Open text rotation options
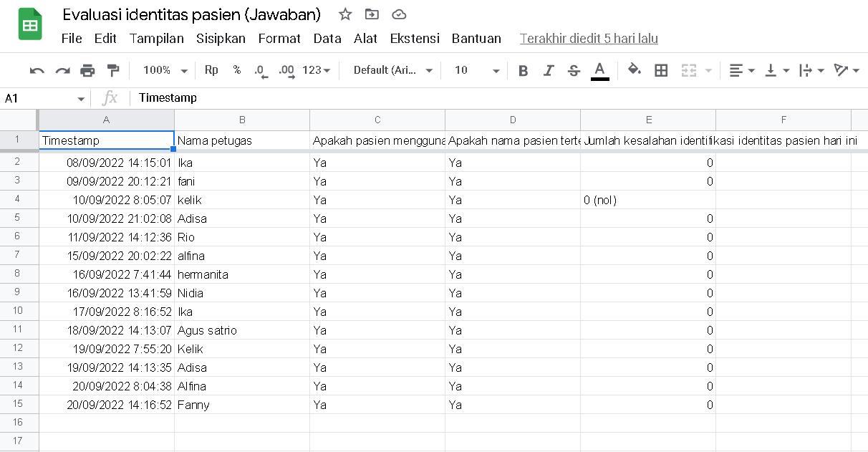The width and height of the screenshot is (868, 452). point(847,70)
